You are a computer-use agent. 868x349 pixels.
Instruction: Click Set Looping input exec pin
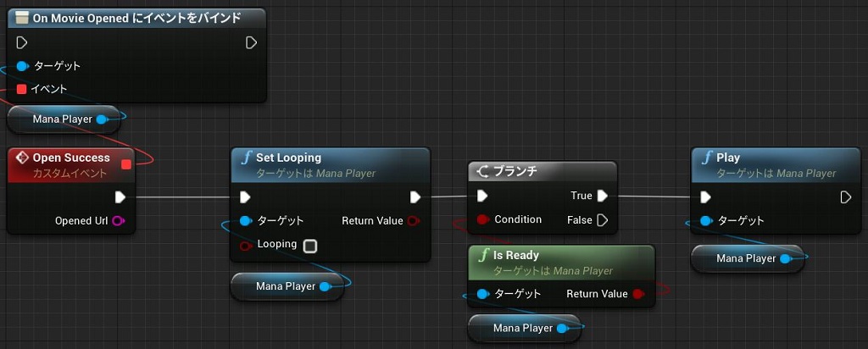point(245,197)
